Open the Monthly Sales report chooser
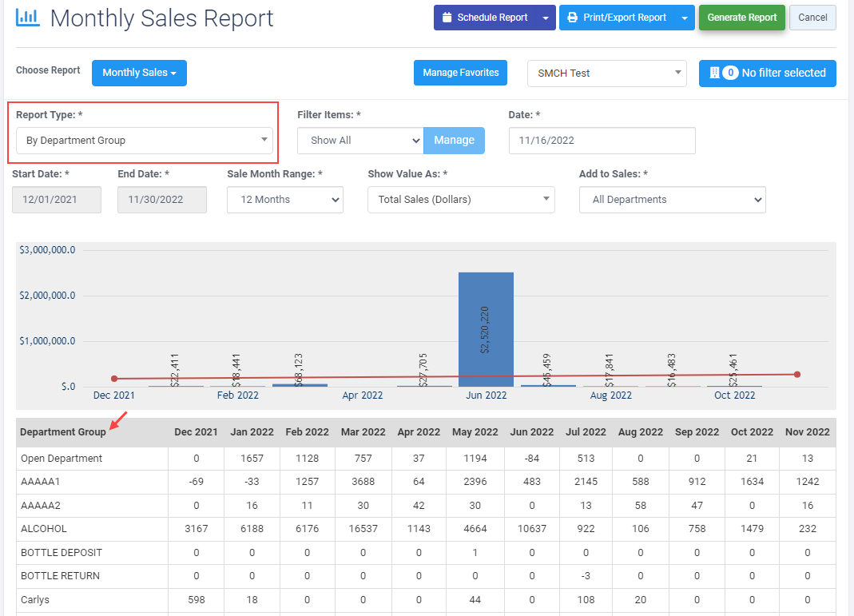Viewport: 854px width, 616px height. (x=140, y=73)
